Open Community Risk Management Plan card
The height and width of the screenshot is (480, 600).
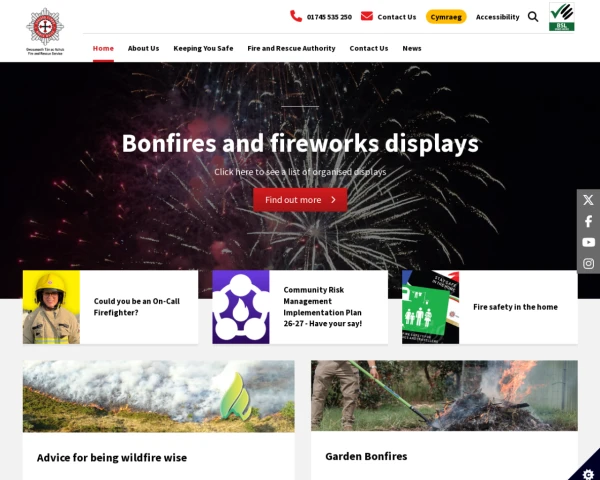300,307
